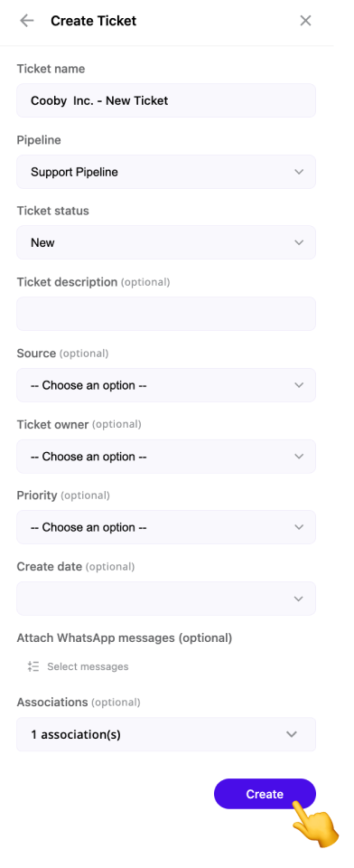
Task: Open the Create date picker field
Action: [x=166, y=599]
